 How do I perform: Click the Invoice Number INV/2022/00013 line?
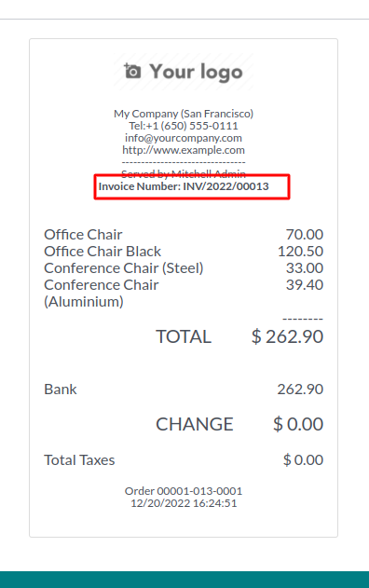[184, 186]
